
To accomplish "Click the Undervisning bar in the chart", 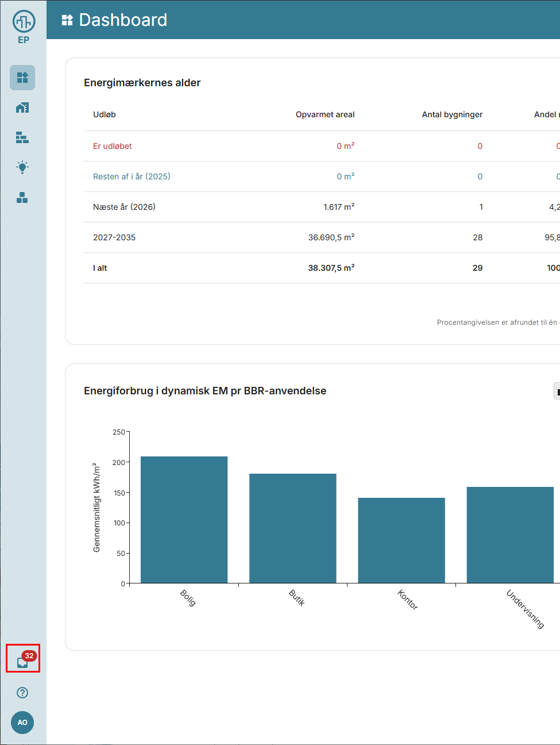I will click(x=510, y=535).
